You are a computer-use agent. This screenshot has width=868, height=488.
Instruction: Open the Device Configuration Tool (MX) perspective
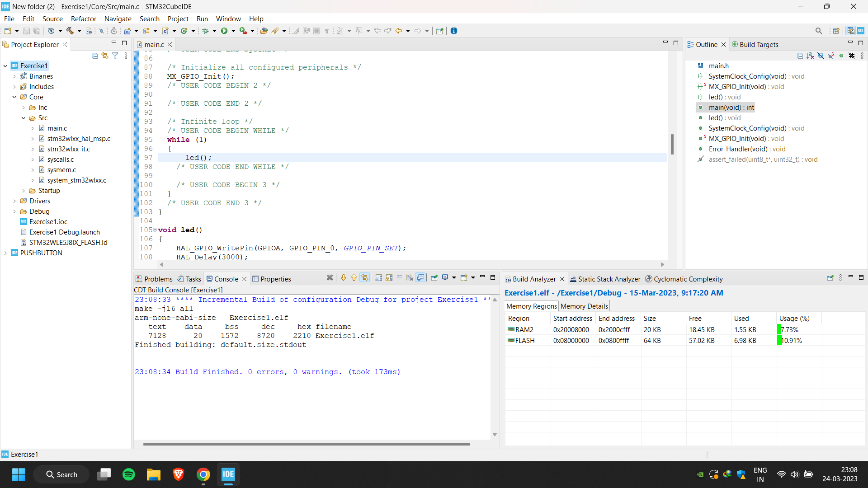point(861,31)
